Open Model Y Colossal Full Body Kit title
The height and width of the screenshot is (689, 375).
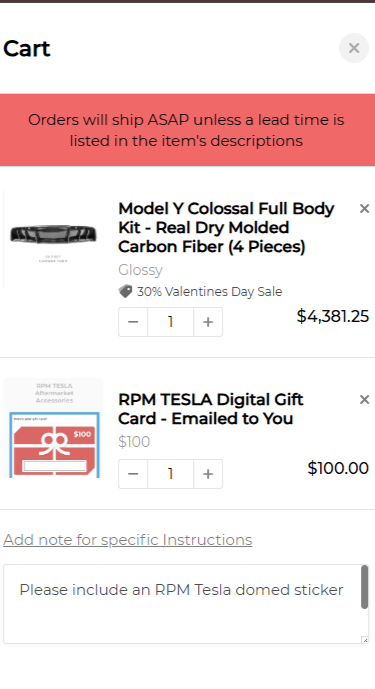(x=226, y=228)
